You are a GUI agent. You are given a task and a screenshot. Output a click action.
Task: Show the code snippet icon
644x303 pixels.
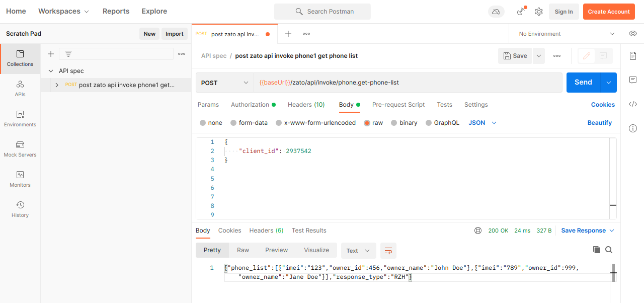pyautogui.click(x=633, y=104)
